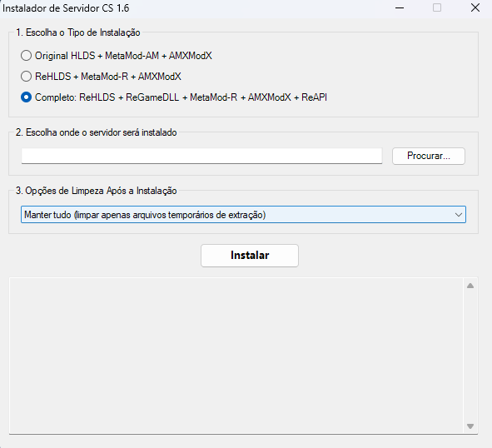Click the Instalador de Servidor CS 1.6 title

[x=66, y=8]
